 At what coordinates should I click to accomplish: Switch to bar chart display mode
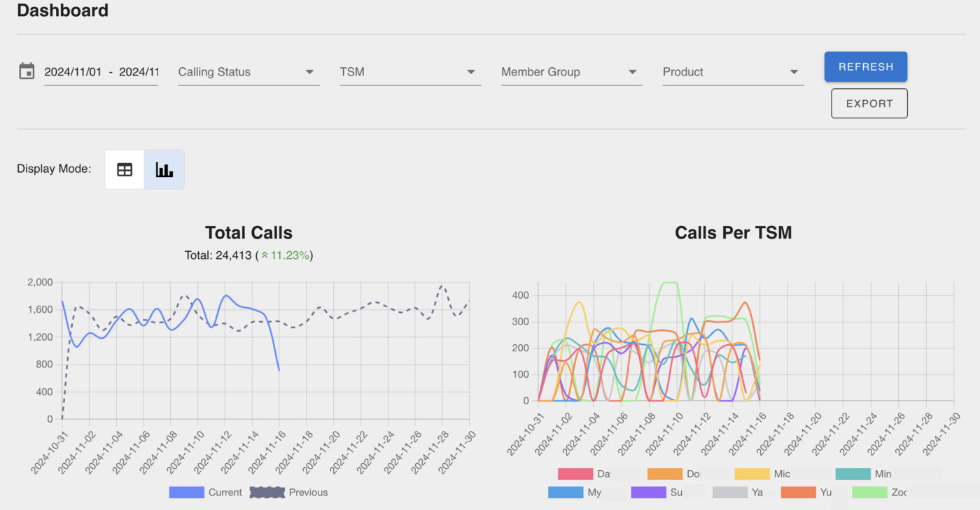click(164, 169)
